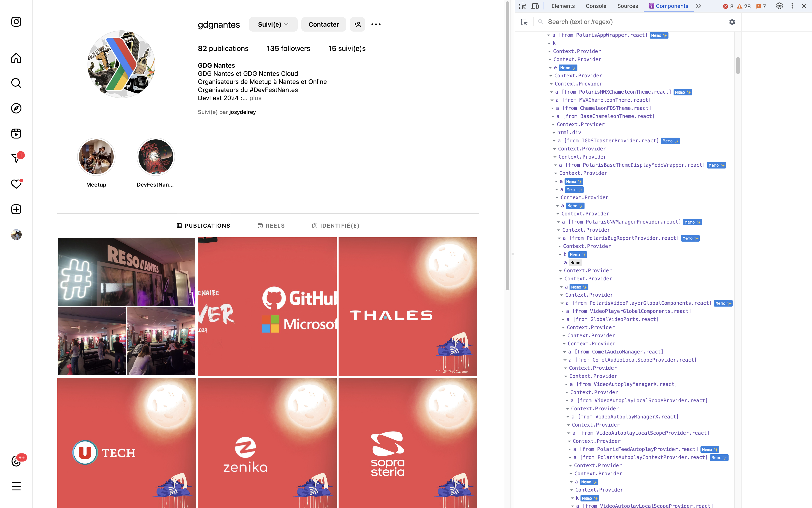Open profile options three-dot menu
812x508 pixels.
(x=376, y=24)
